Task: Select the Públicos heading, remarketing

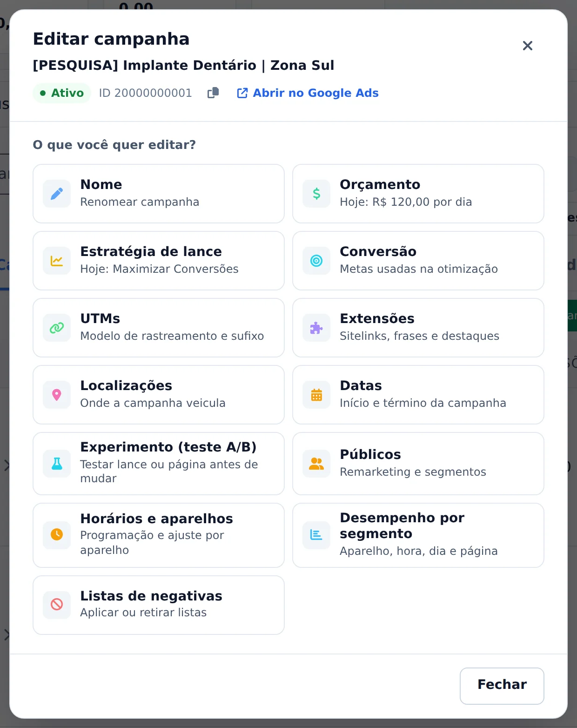Action: [x=370, y=454]
